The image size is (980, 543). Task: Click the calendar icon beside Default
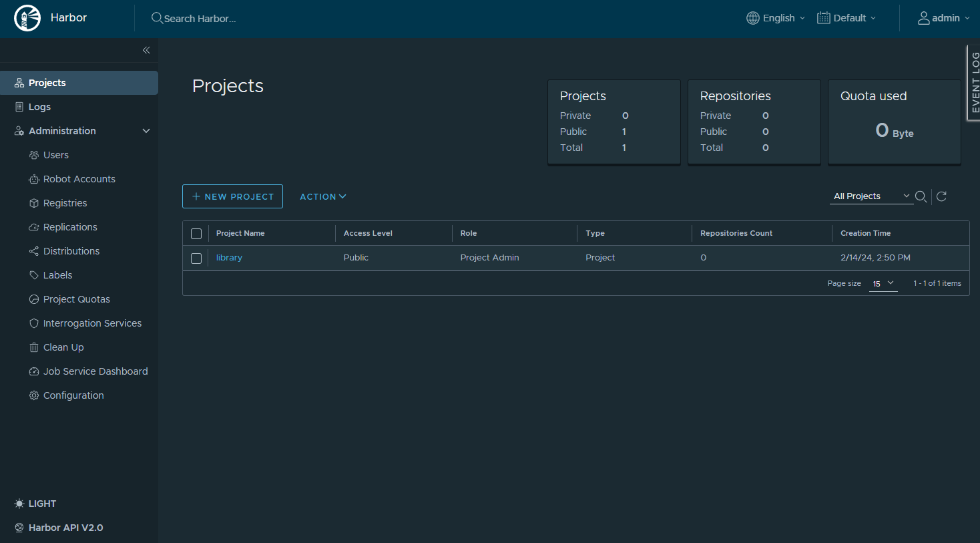tap(824, 18)
